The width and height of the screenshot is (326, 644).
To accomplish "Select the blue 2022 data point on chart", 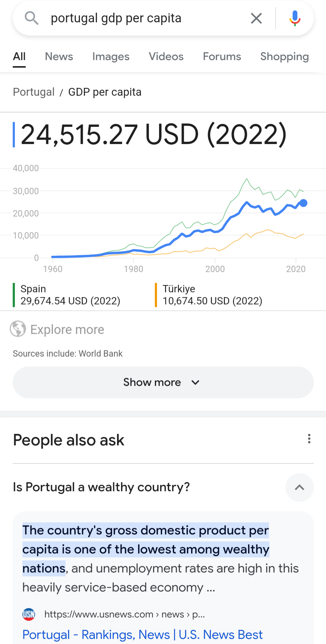I will [303, 203].
